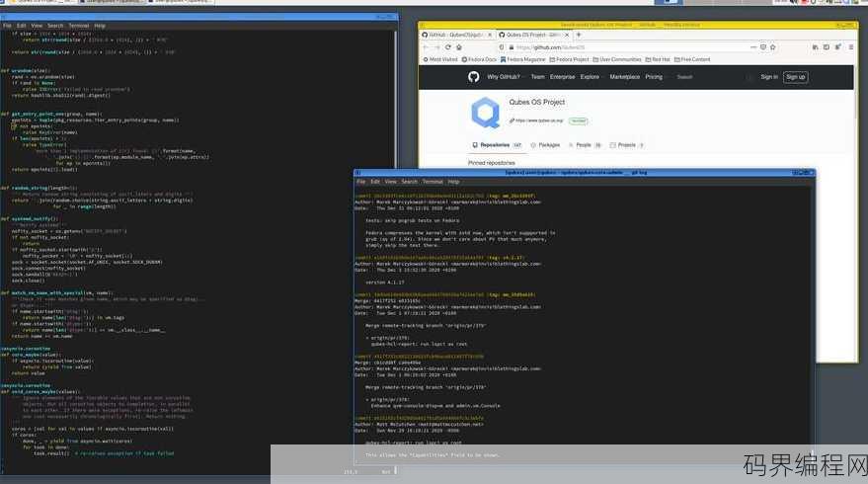Open Search menu in the left editor terminal

coord(55,26)
